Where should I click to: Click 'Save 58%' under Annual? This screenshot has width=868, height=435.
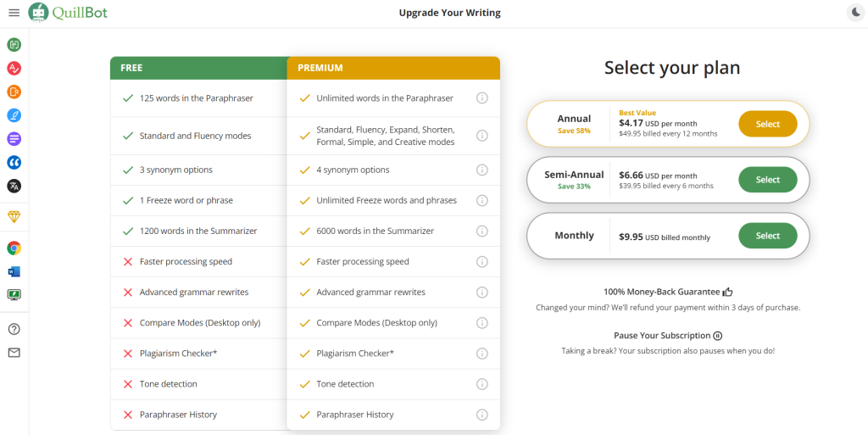[574, 131]
